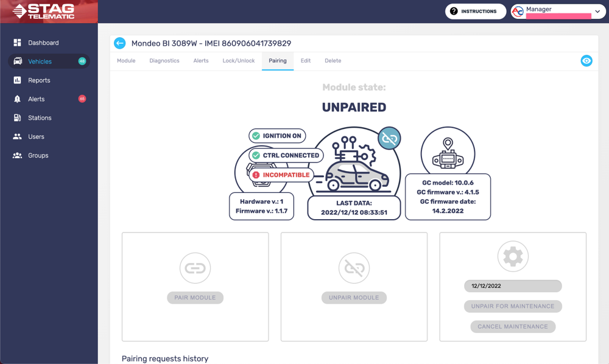Go back with the blue arrow button
The image size is (609, 364).
(x=119, y=43)
